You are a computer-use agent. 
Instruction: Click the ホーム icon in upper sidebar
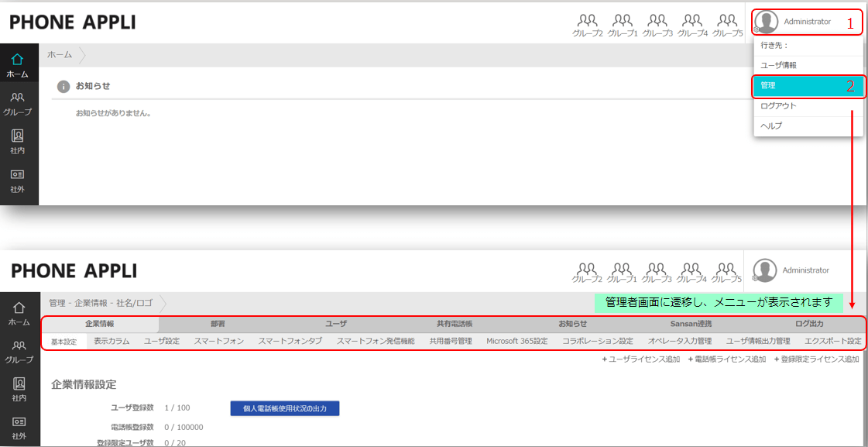pos(18,64)
